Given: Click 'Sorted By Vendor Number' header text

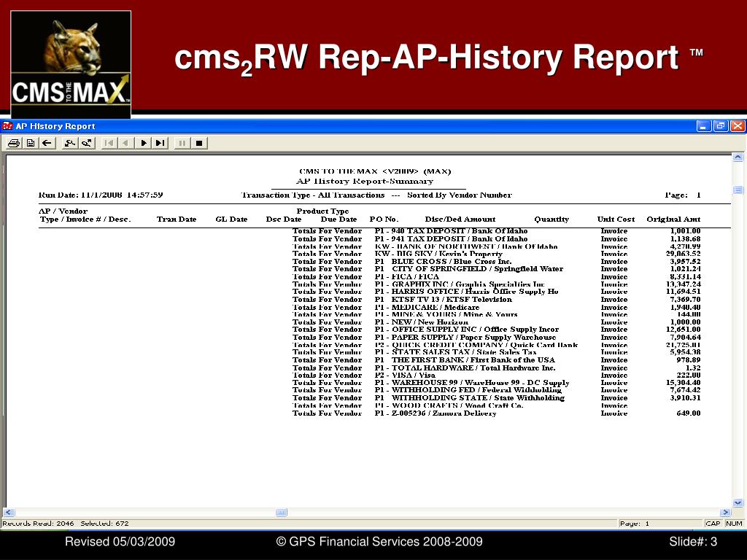Looking at the screenshot, I should (460, 195).
